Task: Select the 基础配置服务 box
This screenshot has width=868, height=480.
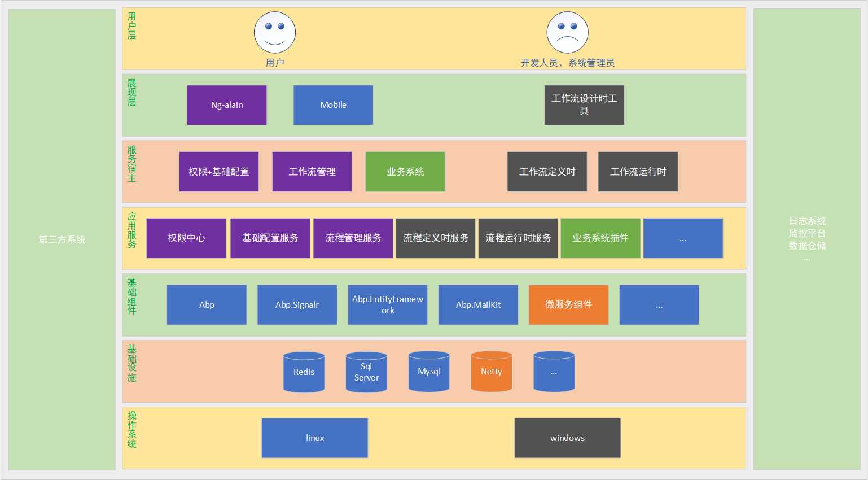Action: 270,238
